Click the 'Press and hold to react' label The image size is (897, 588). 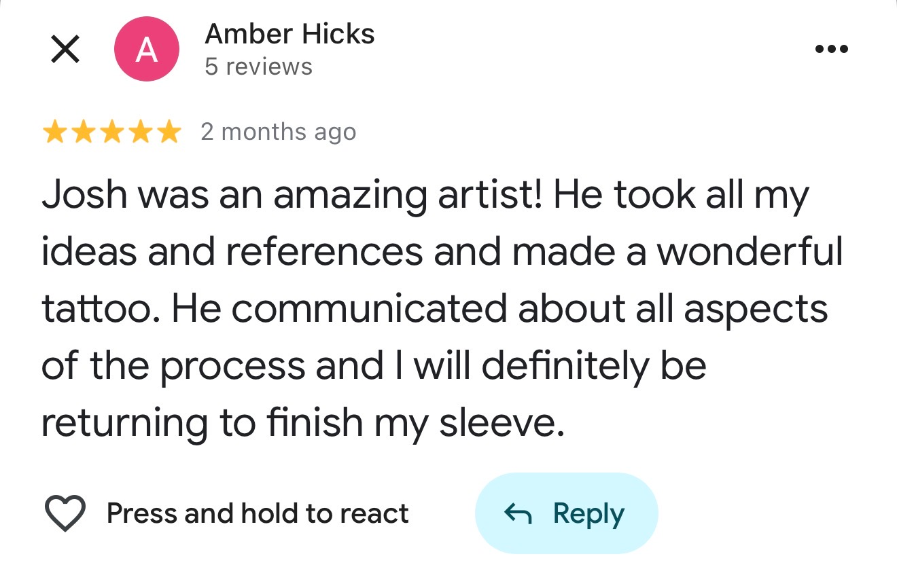tap(258, 513)
